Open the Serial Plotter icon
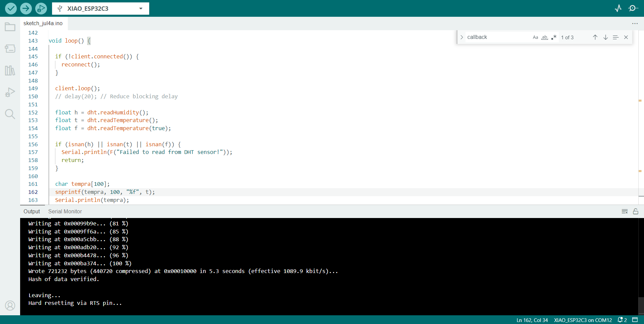Image resolution: width=644 pixels, height=324 pixels. pyautogui.click(x=618, y=8)
